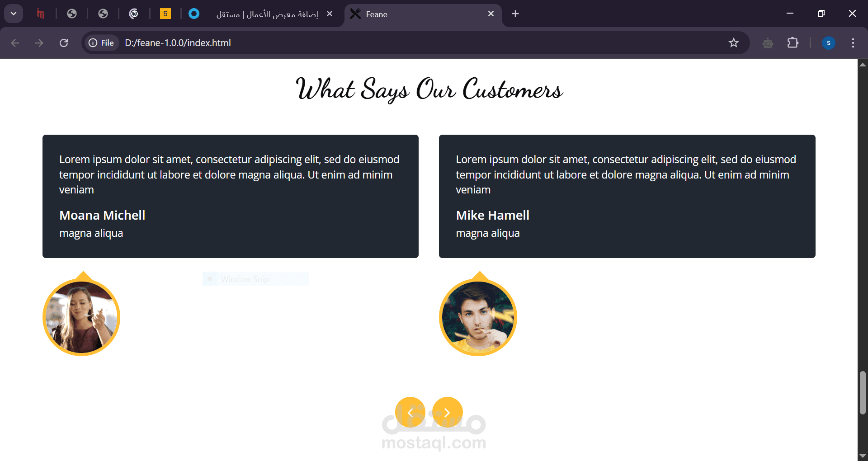Open the profile avatar S
The height and width of the screenshot is (461, 868).
(828, 43)
